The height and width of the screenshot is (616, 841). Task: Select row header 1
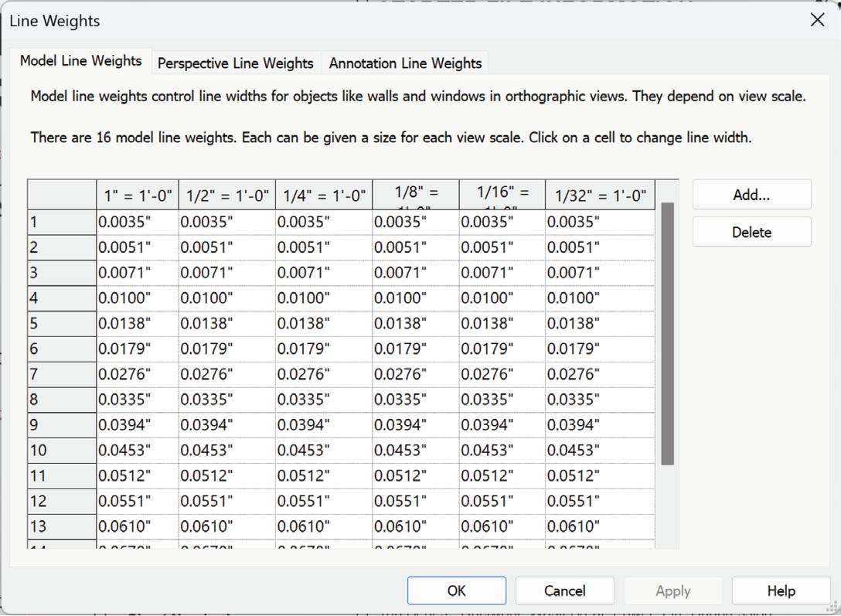62,222
